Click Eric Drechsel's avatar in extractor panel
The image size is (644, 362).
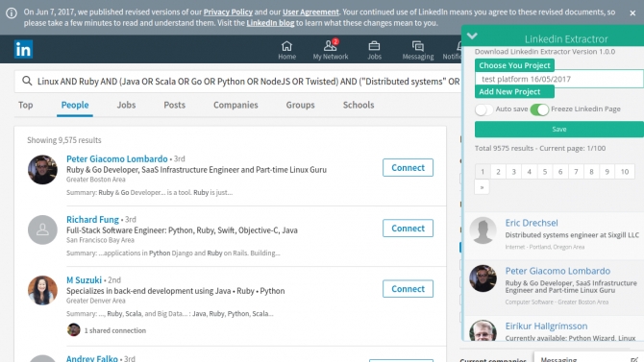483,230
